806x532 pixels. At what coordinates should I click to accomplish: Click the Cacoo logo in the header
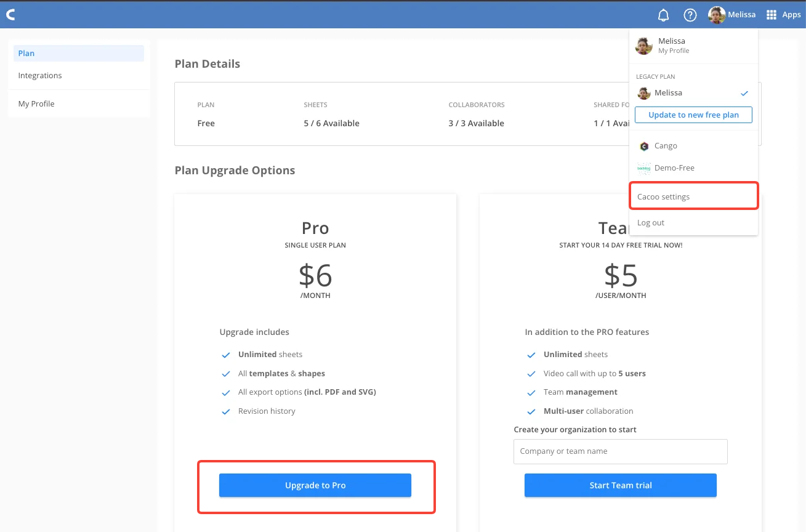click(10, 15)
